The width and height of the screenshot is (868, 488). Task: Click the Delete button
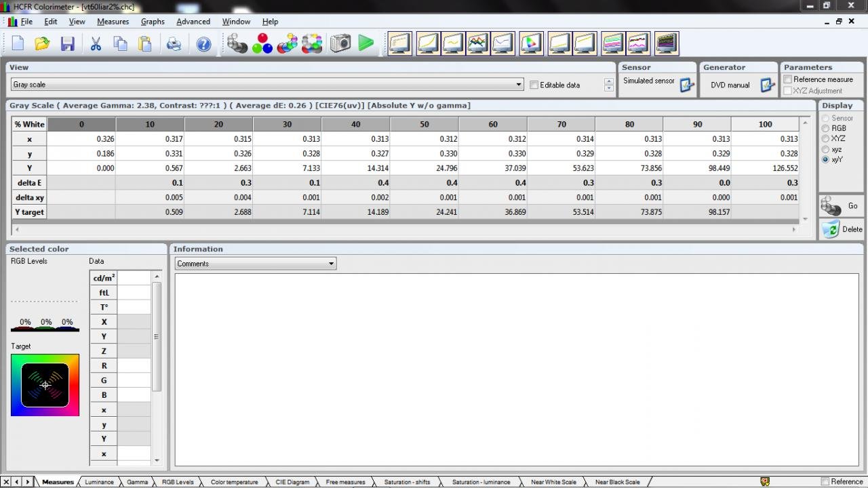(x=841, y=229)
